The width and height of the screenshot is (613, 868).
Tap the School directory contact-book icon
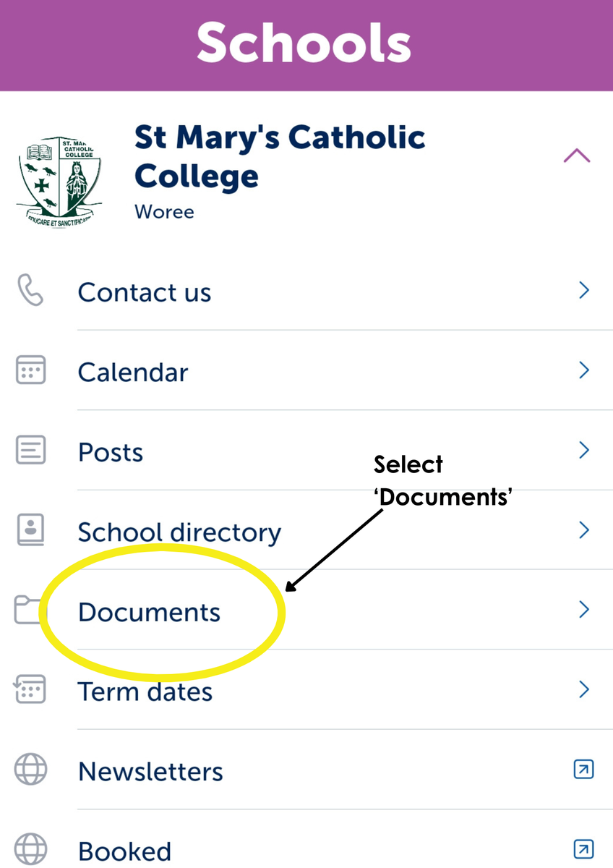30,530
